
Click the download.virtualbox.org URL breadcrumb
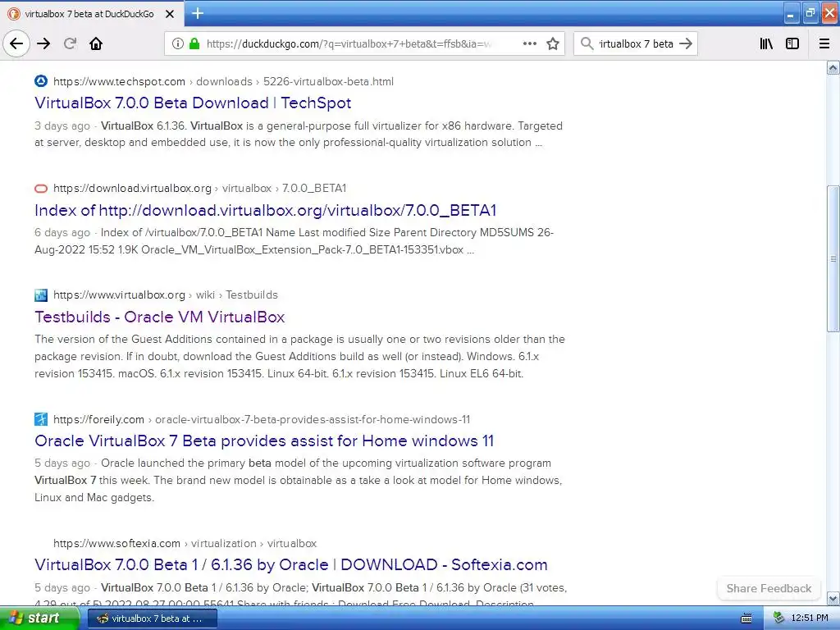[x=200, y=188]
